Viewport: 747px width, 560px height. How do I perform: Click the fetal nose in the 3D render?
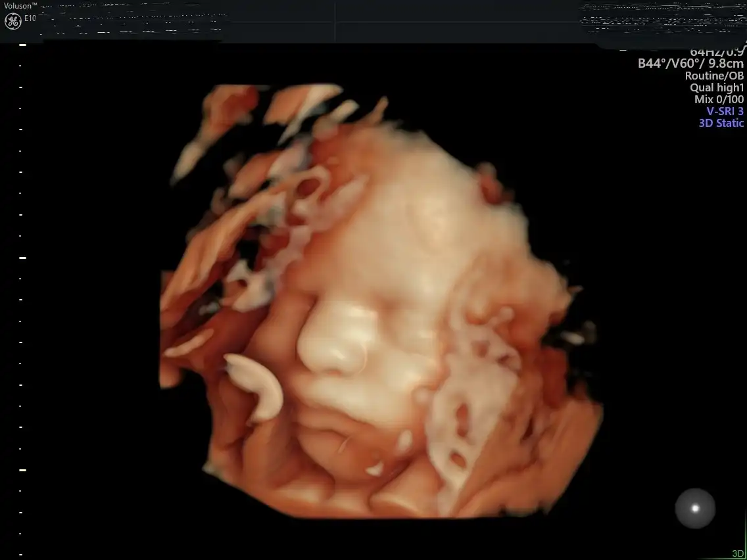point(332,345)
